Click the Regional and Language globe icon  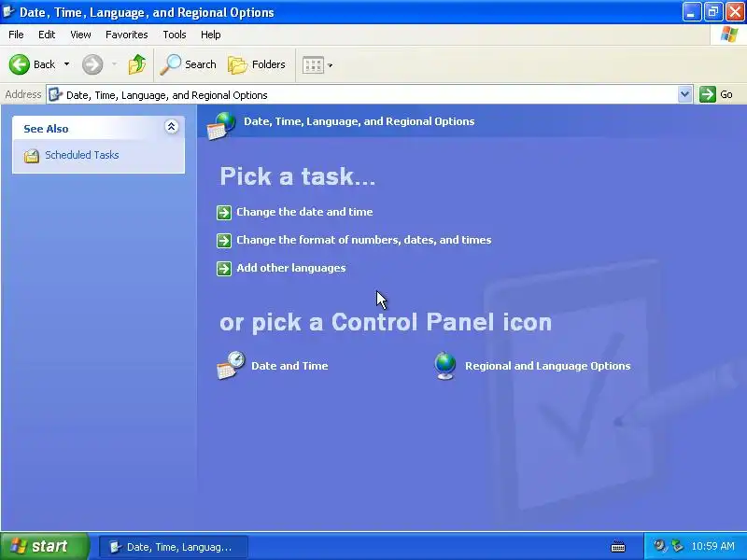pos(445,366)
